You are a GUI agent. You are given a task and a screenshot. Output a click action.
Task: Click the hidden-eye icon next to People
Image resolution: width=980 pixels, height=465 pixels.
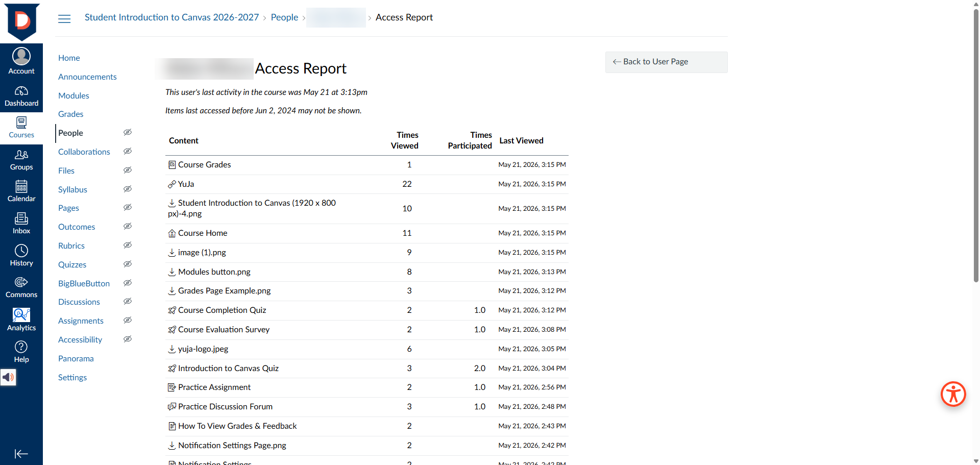tap(128, 132)
